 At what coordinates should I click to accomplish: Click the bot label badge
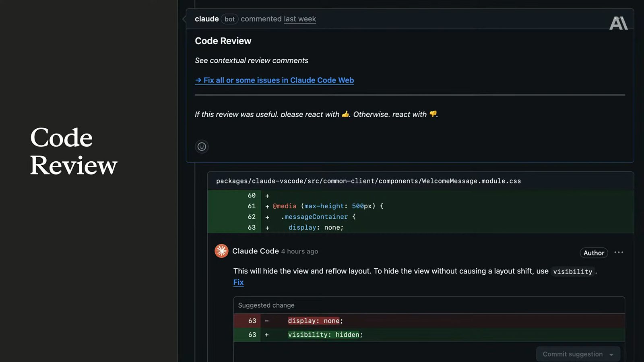229,19
